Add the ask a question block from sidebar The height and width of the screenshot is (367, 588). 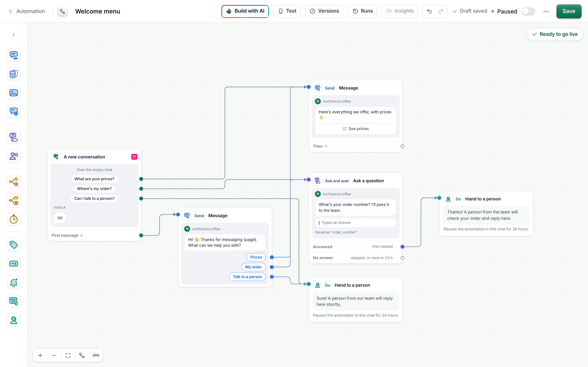[14, 137]
